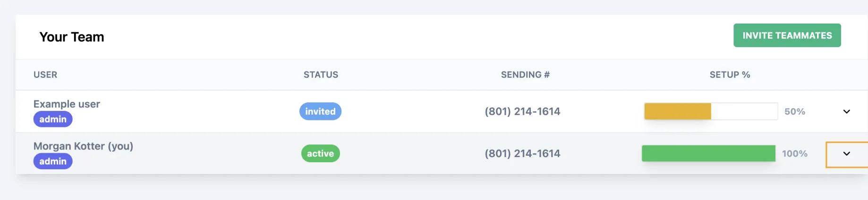This screenshot has width=868, height=200.
Task: Click the 100% setup percentage label
Action: [x=794, y=154]
